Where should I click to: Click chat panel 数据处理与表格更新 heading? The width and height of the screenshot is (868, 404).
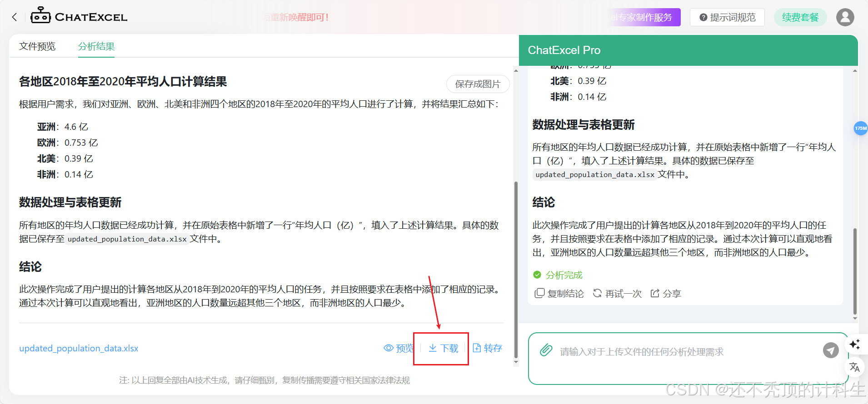(584, 125)
